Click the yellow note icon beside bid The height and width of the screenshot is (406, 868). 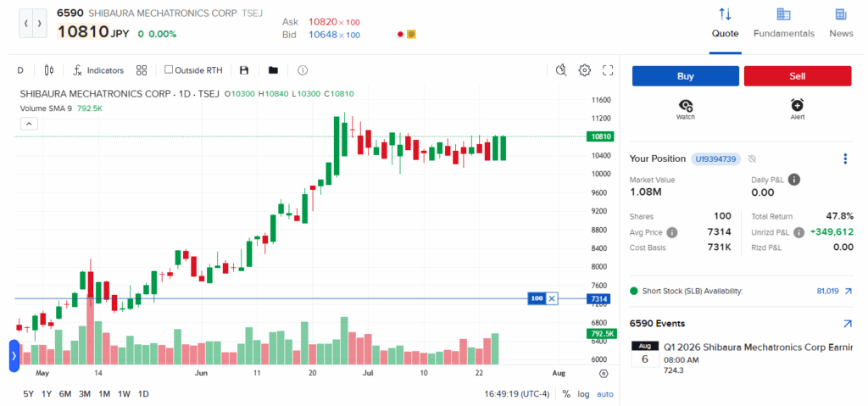pos(411,35)
